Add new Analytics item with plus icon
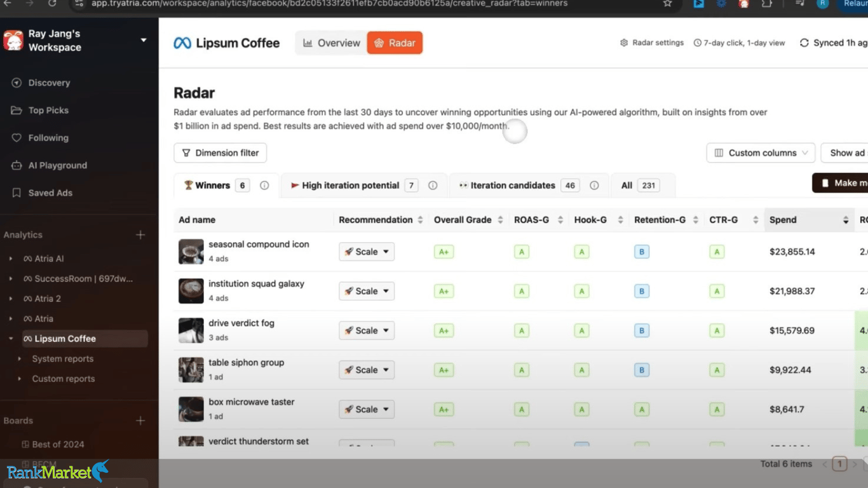This screenshot has width=868, height=488. 140,234
